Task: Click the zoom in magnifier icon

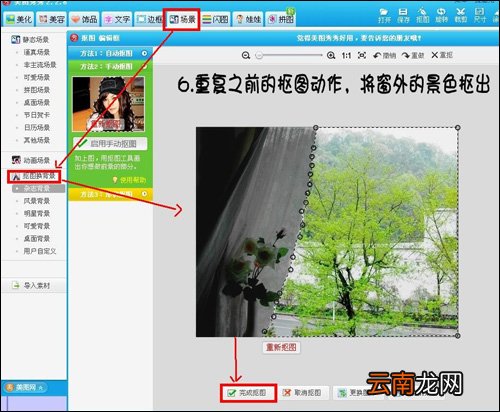Action: [331, 55]
